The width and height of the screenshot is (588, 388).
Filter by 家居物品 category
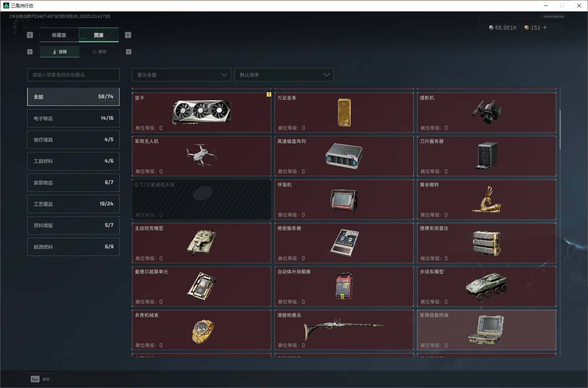click(73, 183)
